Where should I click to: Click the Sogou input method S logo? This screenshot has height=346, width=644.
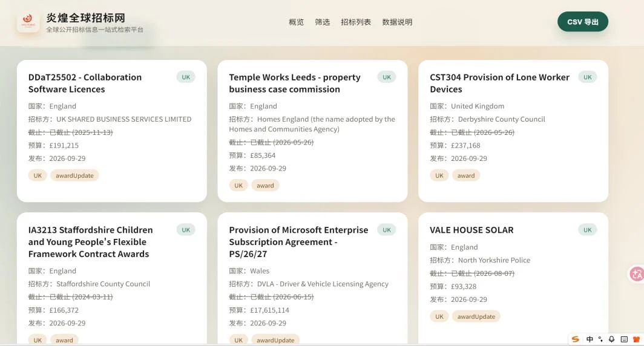(x=576, y=339)
